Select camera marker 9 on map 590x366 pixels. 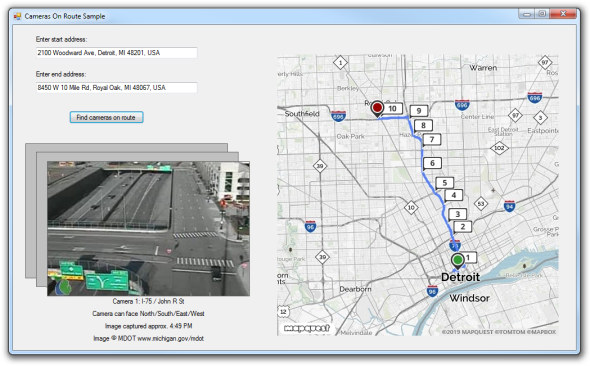[418, 111]
